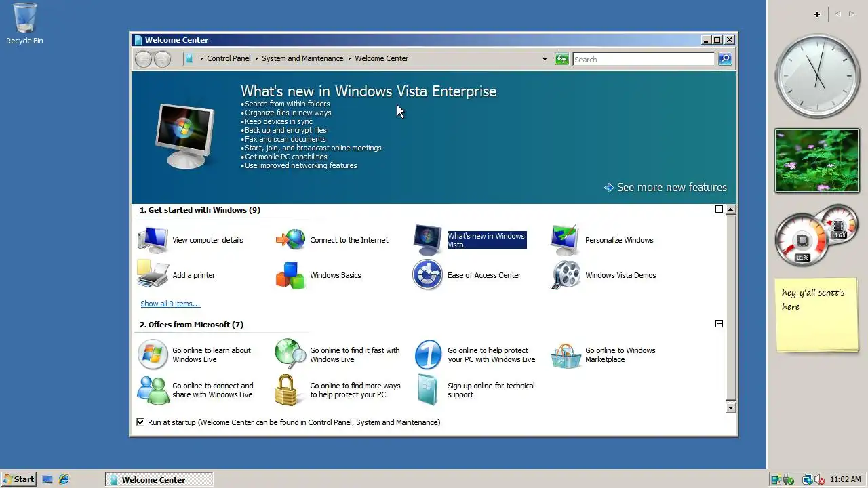Click the sidebar next gadgets arrow
Viewport: 868px width, 488px height.
852,14
